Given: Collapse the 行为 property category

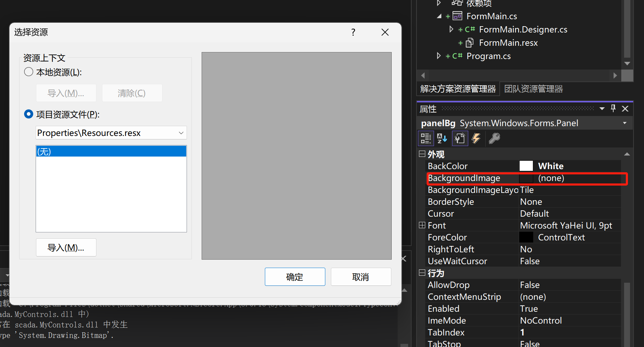Looking at the screenshot, I should point(422,273).
